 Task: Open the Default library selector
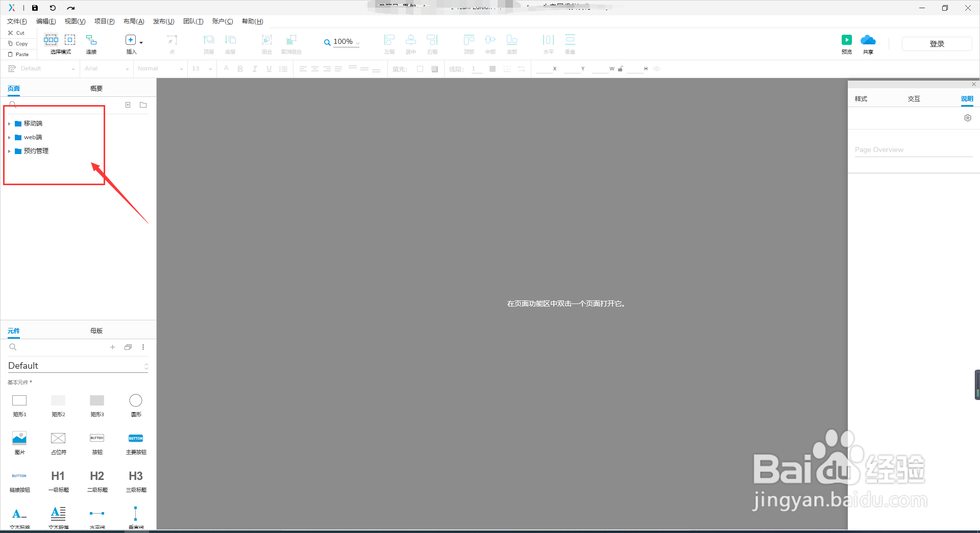[78, 366]
